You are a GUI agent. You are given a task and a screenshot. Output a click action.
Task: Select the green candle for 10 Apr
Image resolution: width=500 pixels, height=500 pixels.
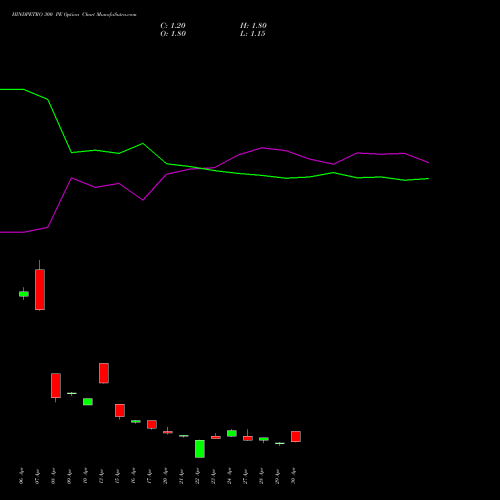pos(88,401)
